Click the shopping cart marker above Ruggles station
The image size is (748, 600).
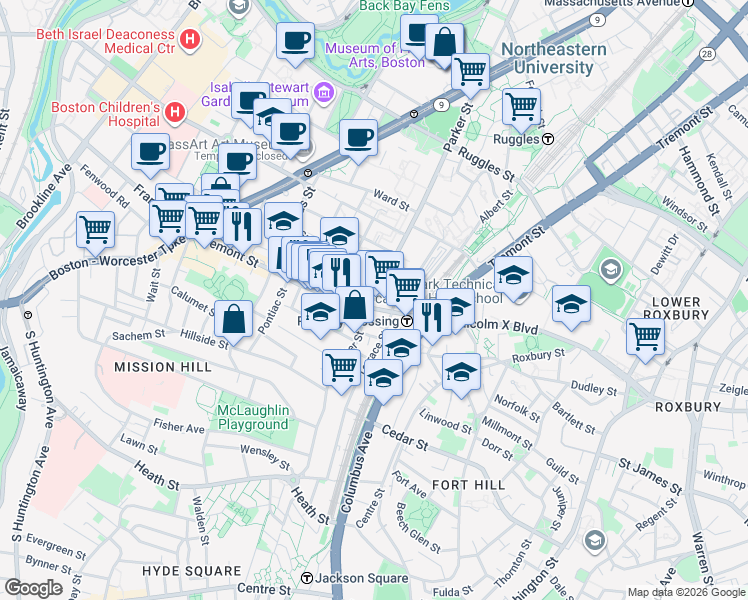(x=521, y=107)
